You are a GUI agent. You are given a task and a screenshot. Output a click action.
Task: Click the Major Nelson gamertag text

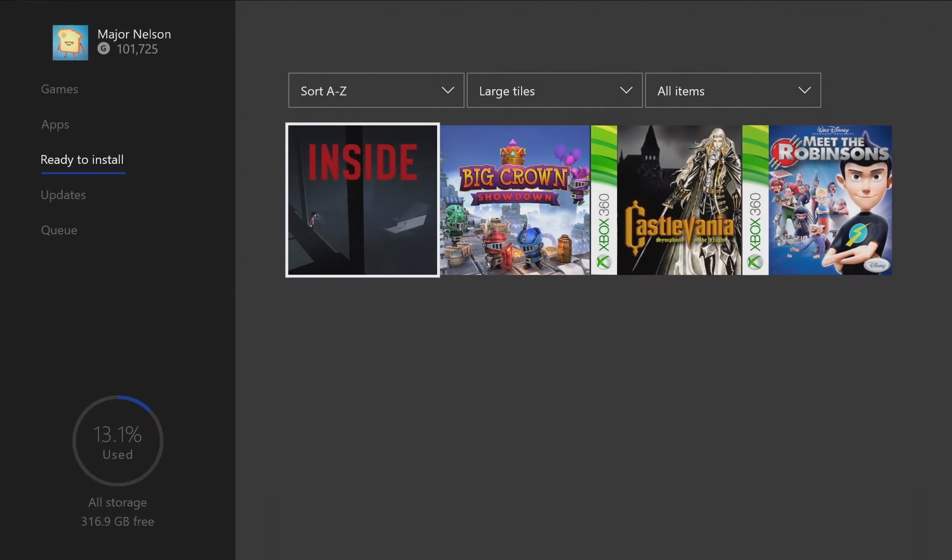134,34
